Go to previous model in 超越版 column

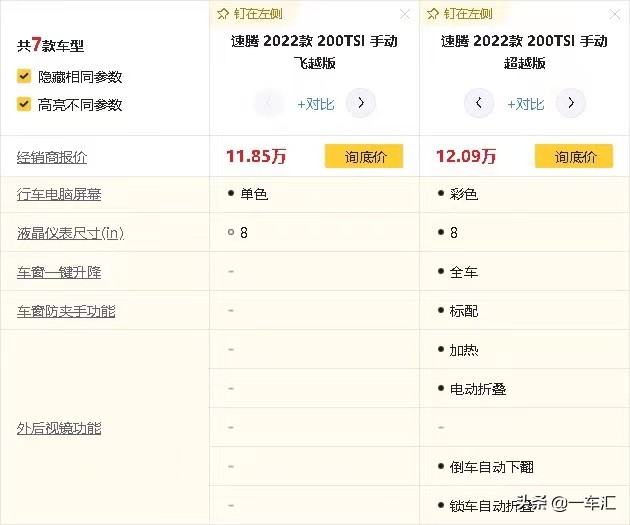[479, 103]
